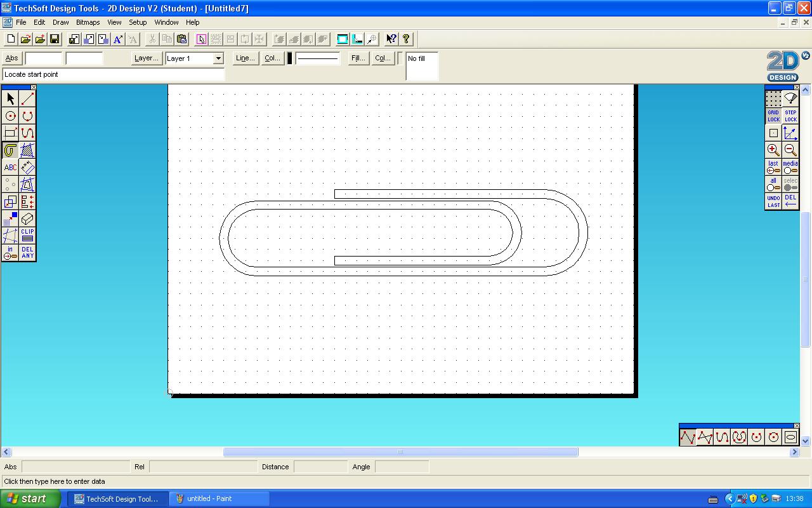Switch to untitled - Paint in taskbar
812x508 pixels.
pos(219,498)
